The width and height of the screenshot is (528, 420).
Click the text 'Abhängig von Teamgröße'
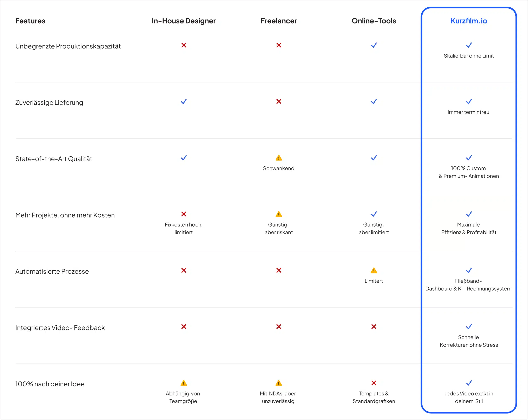[x=183, y=398]
